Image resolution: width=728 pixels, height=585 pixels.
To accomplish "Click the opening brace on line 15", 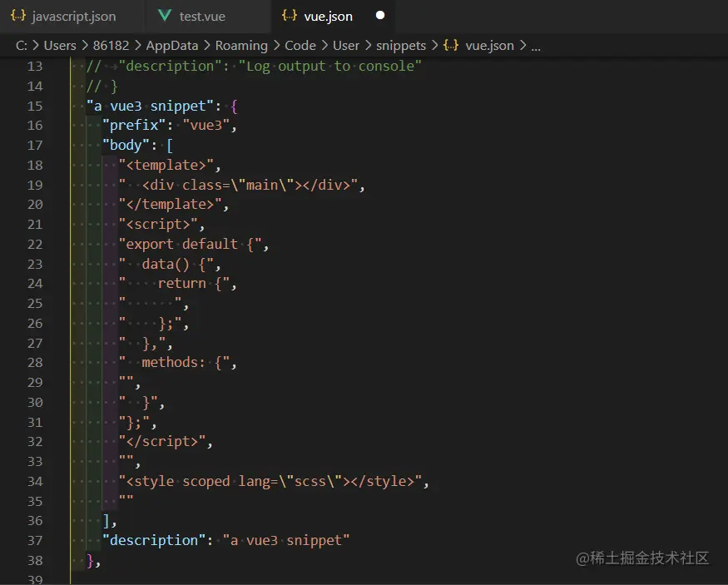I will pos(234,107).
